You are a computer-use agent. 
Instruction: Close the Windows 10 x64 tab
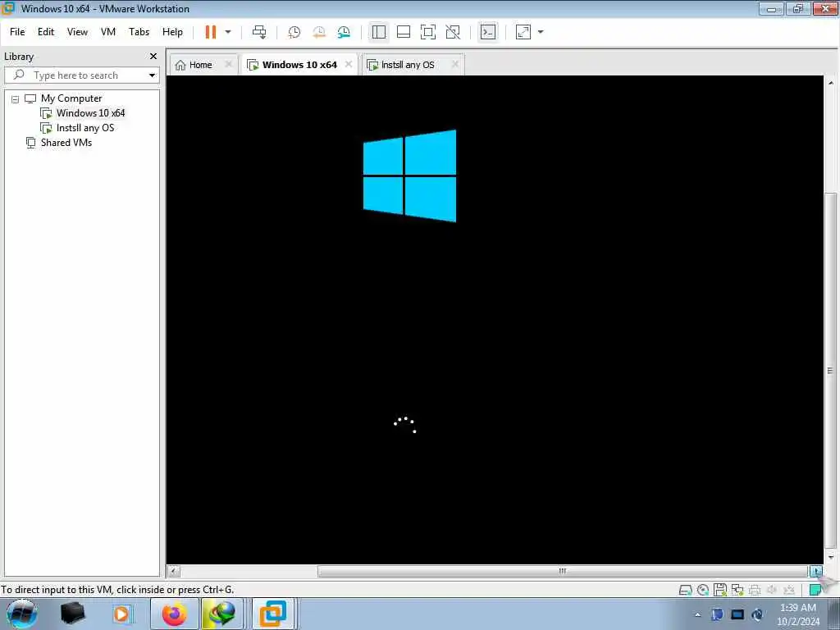tap(349, 64)
